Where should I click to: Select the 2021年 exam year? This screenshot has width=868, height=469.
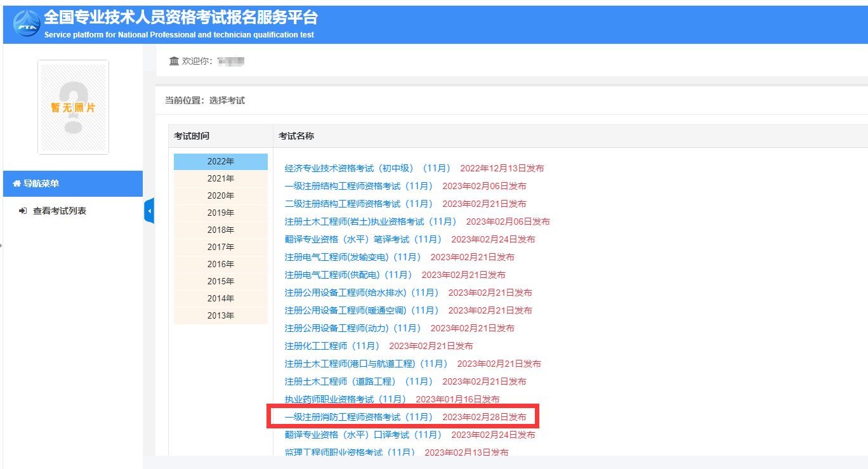tap(220, 178)
